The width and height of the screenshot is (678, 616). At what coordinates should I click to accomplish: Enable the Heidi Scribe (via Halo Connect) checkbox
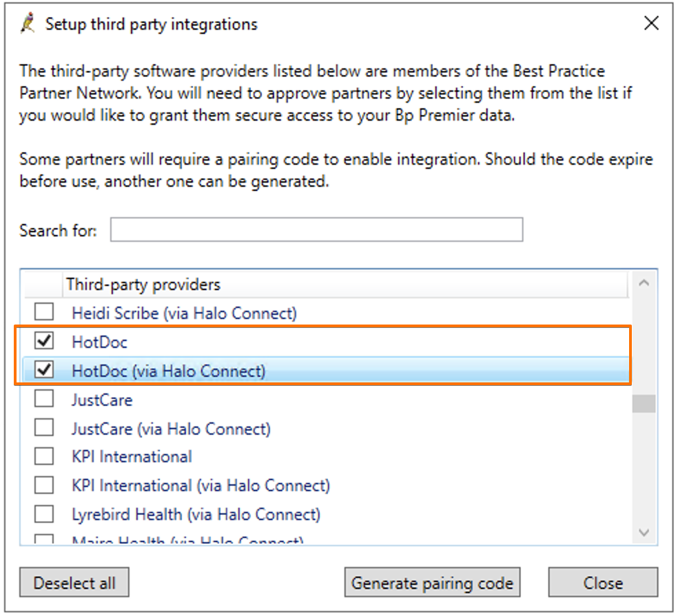43,311
